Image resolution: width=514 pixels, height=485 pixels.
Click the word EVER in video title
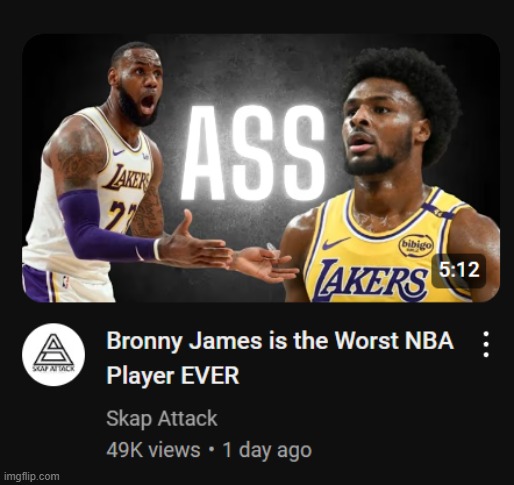pyautogui.click(x=210, y=376)
